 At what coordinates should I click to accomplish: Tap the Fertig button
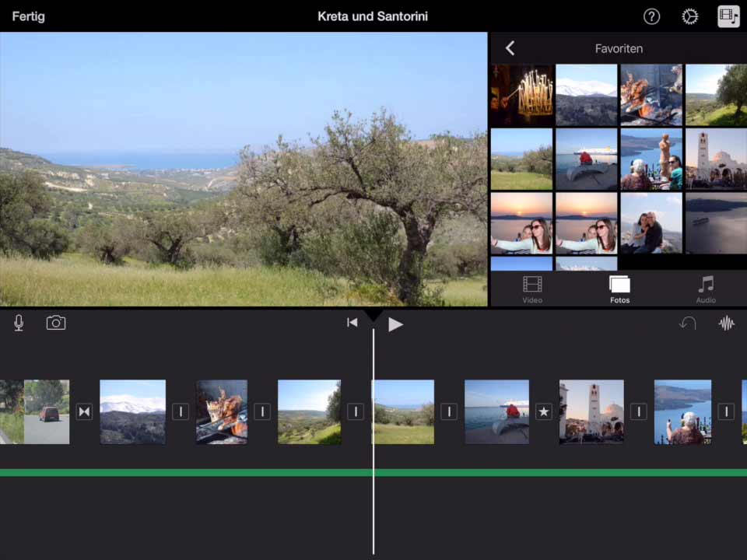(28, 16)
